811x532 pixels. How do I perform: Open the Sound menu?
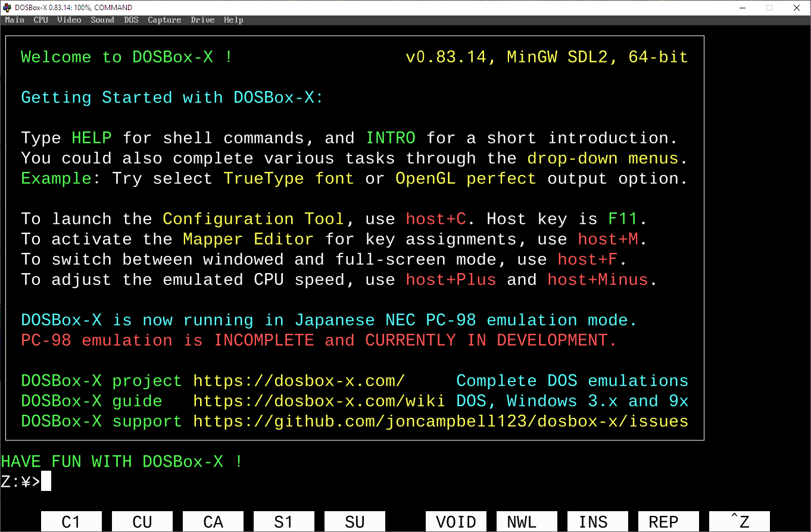click(102, 20)
